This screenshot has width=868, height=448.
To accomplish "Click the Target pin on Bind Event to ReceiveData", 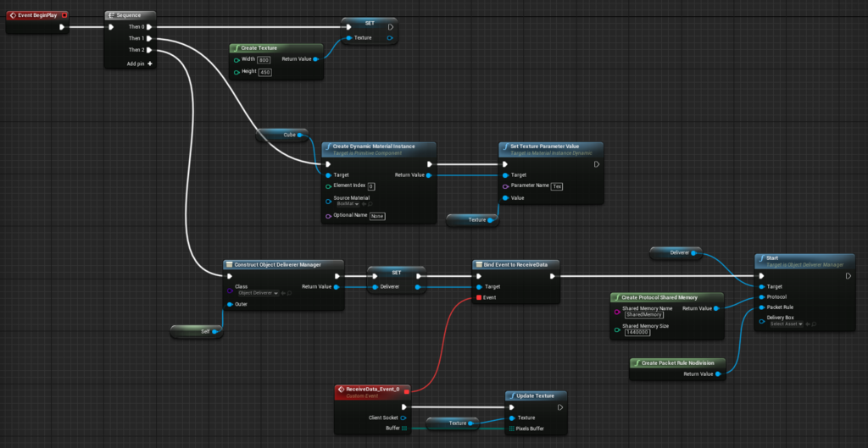I will 479,287.
